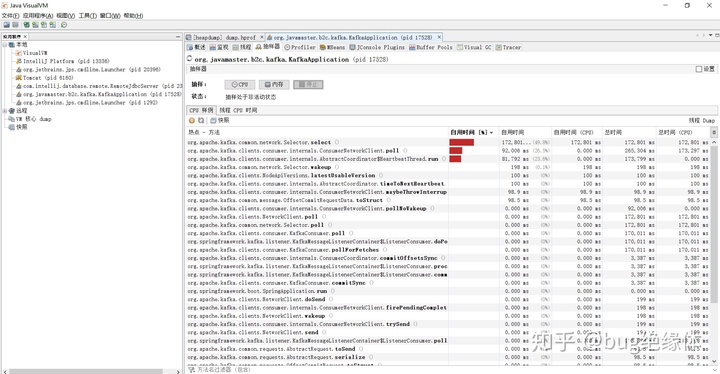
Task: Open the document tabs dropdown list arrow
Action: (710, 35)
